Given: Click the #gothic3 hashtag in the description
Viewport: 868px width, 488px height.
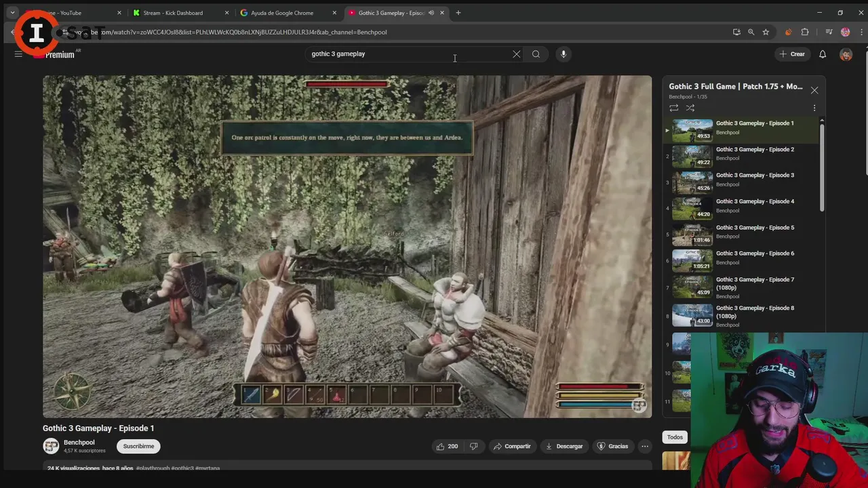Looking at the screenshot, I should [x=182, y=468].
